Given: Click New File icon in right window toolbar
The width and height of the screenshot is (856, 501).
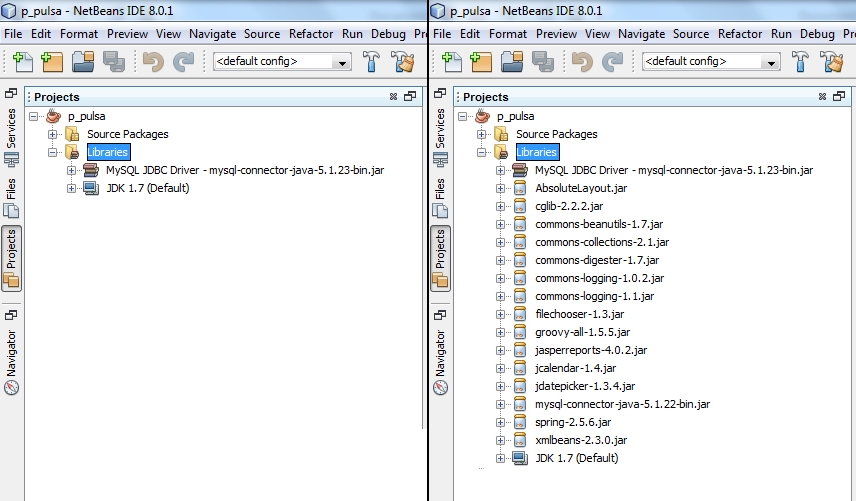Looking at the screenshot, I should point(451,62).
